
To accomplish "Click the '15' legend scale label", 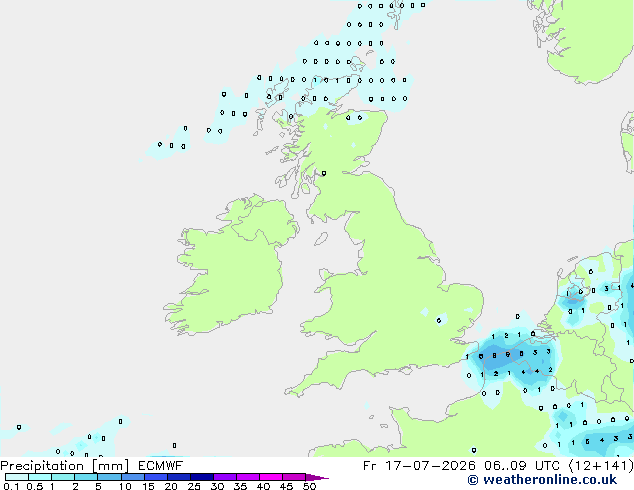I will 148,486.
